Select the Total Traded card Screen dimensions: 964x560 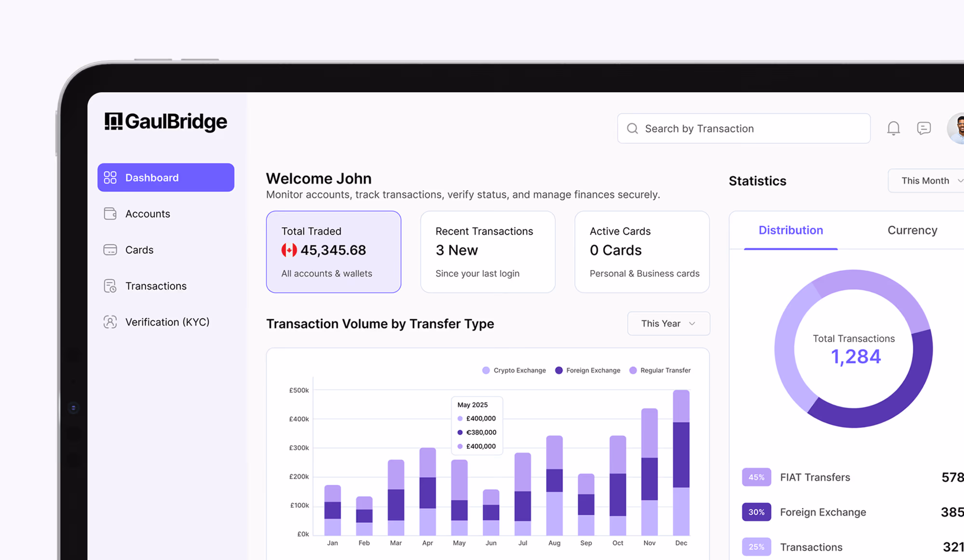click(x=333, y=252)
